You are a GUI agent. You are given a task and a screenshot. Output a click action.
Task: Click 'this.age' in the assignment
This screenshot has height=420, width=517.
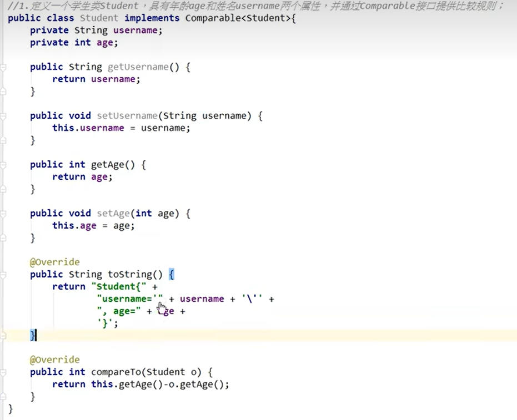click(x=74, y=226)
